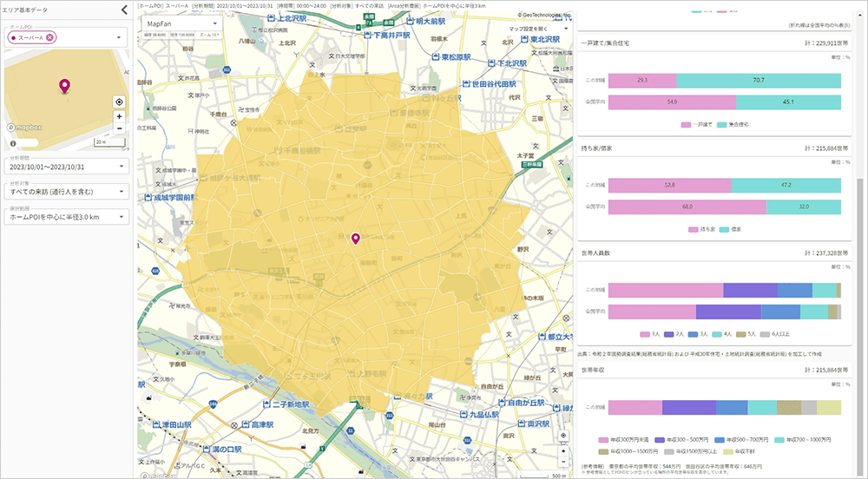Collapse the エリア基本データ side panel

124,10
